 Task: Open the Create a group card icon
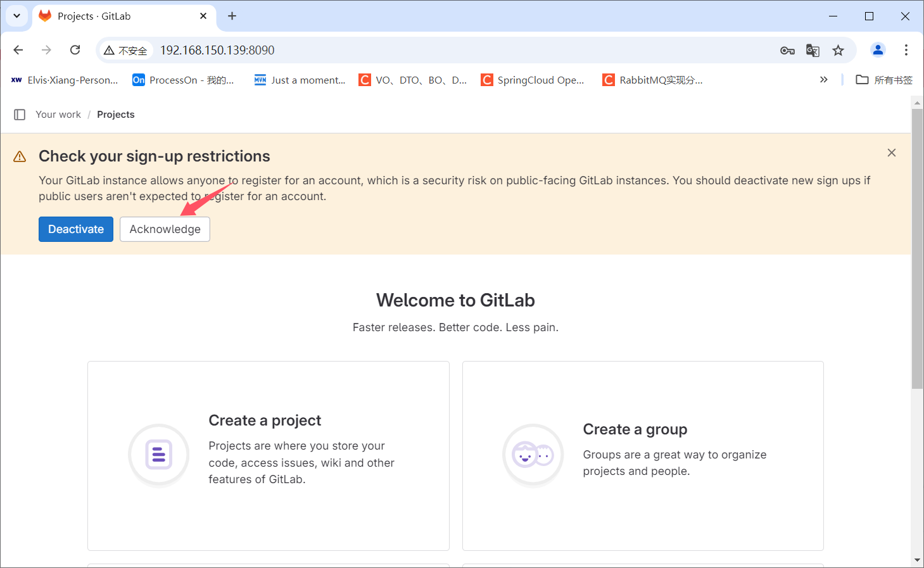coord(533,455)
